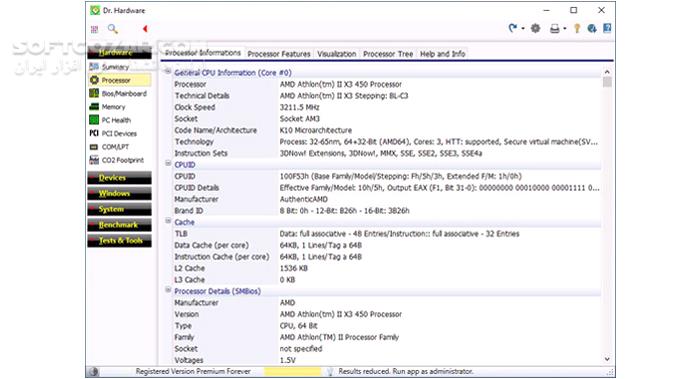Select Summary in Hardware sidebar

(x=115, y=67)
